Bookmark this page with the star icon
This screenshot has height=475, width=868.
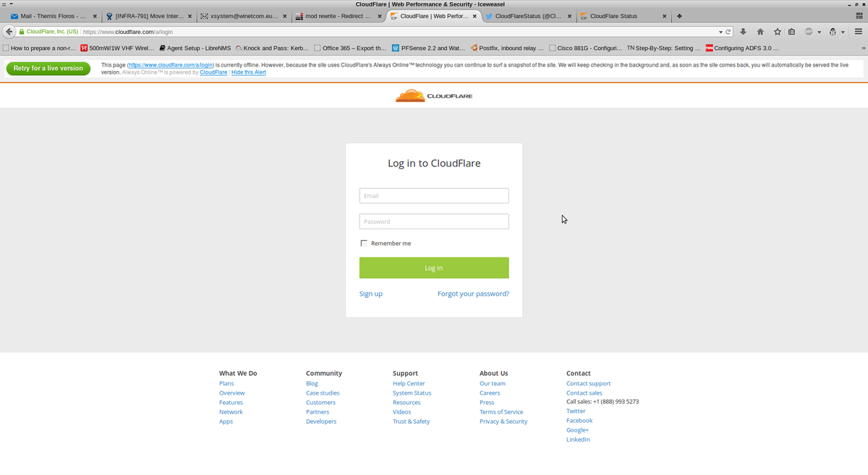778,32
